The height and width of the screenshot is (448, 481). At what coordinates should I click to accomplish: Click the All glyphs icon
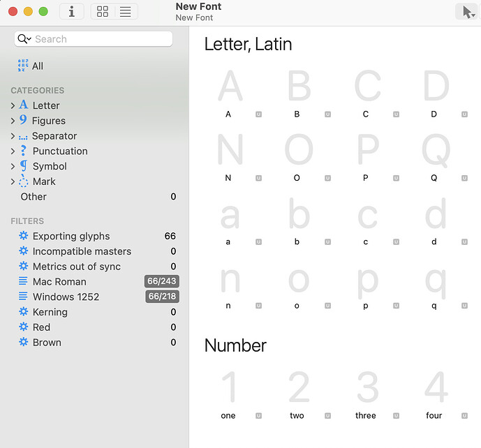click(x=23, y=66)
